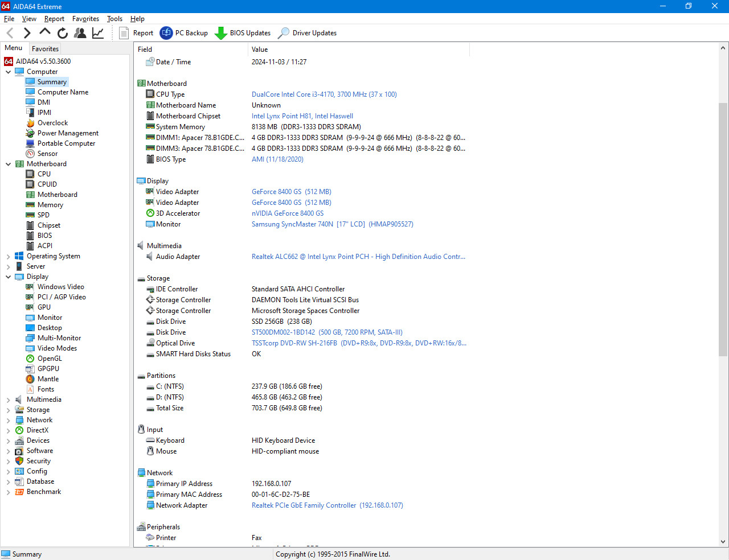Expand the Storage tree node
This screenshot has width=729, height=560.
pyautogui.click(x=8, y=410)
